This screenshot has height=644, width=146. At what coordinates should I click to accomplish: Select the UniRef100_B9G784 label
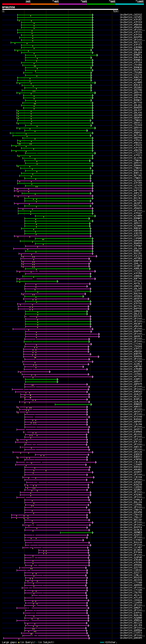pyautogui.click(x=131, y=294)
